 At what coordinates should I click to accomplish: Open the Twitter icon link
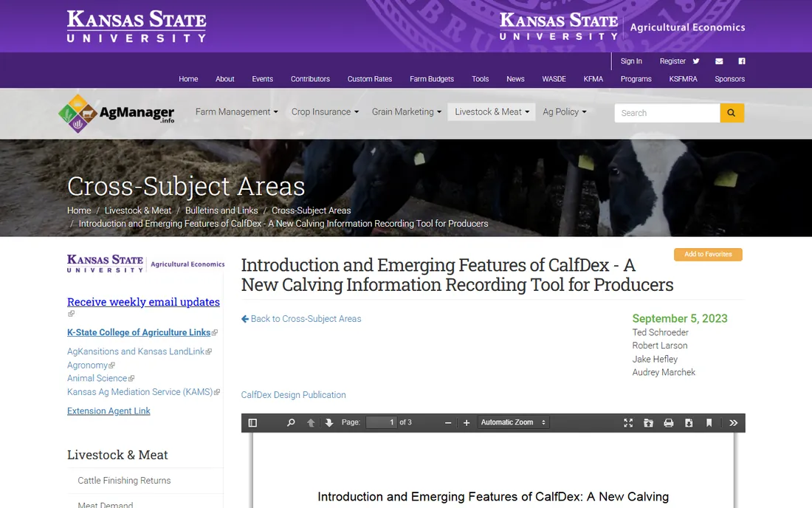tap(696, 61)
